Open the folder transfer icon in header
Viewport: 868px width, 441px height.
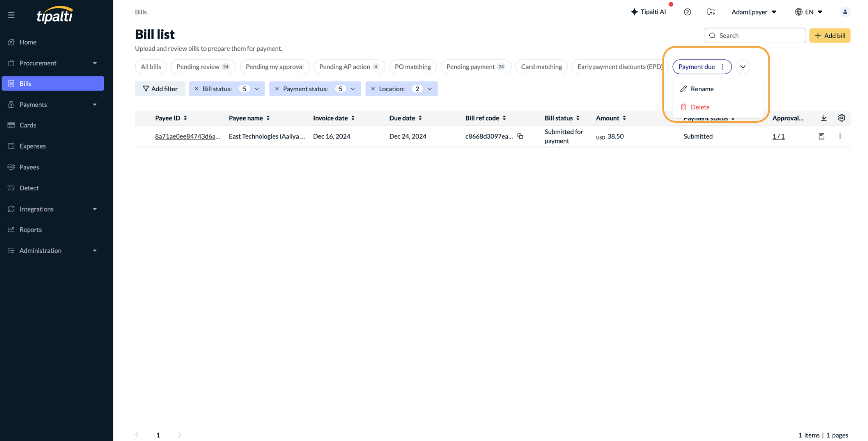(x=711, y=12)
